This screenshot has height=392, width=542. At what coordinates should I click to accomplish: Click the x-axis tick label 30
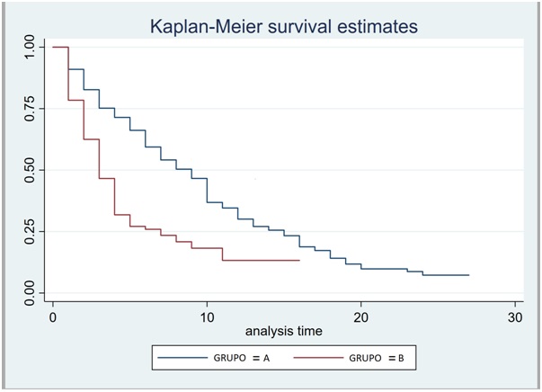[515, 318]
